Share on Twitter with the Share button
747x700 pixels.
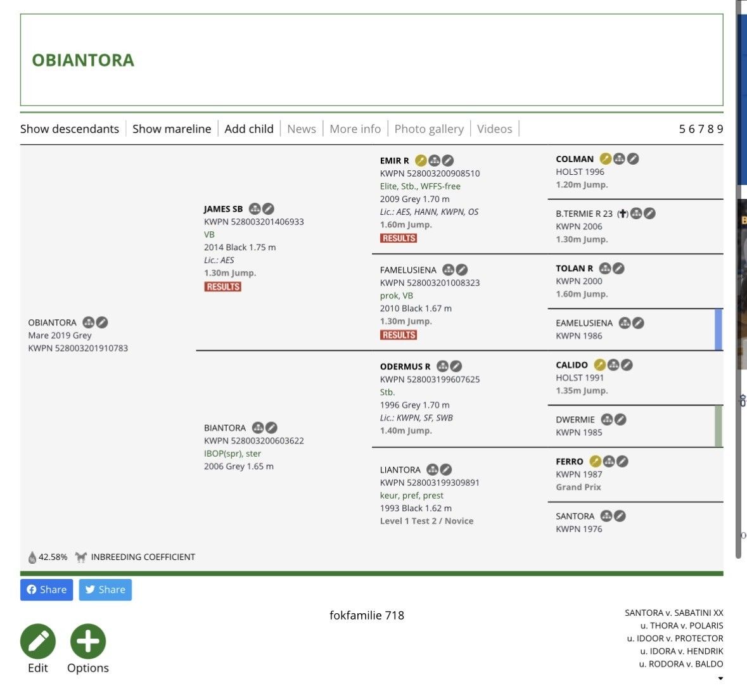pos(105,590)
